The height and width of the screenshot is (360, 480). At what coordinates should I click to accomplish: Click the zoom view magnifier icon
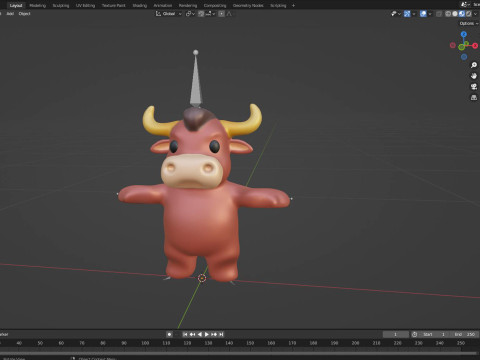474,65
